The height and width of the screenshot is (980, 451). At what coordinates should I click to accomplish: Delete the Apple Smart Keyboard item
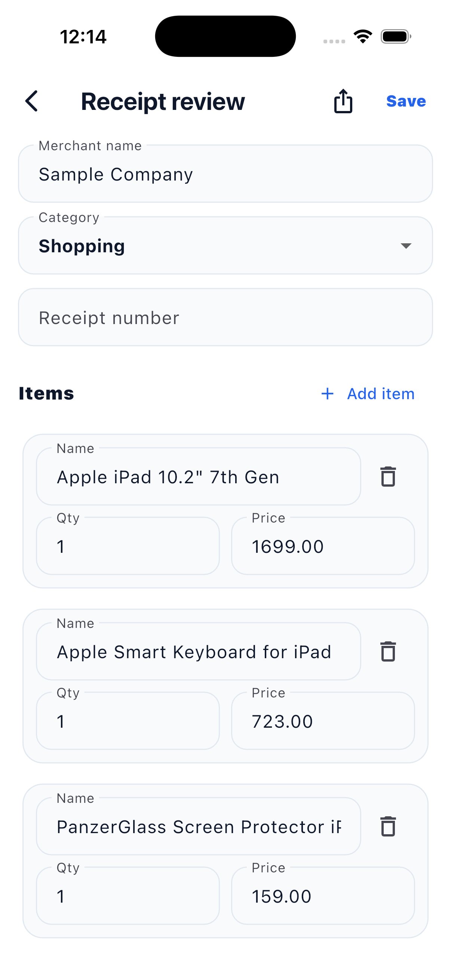[388, 651]
